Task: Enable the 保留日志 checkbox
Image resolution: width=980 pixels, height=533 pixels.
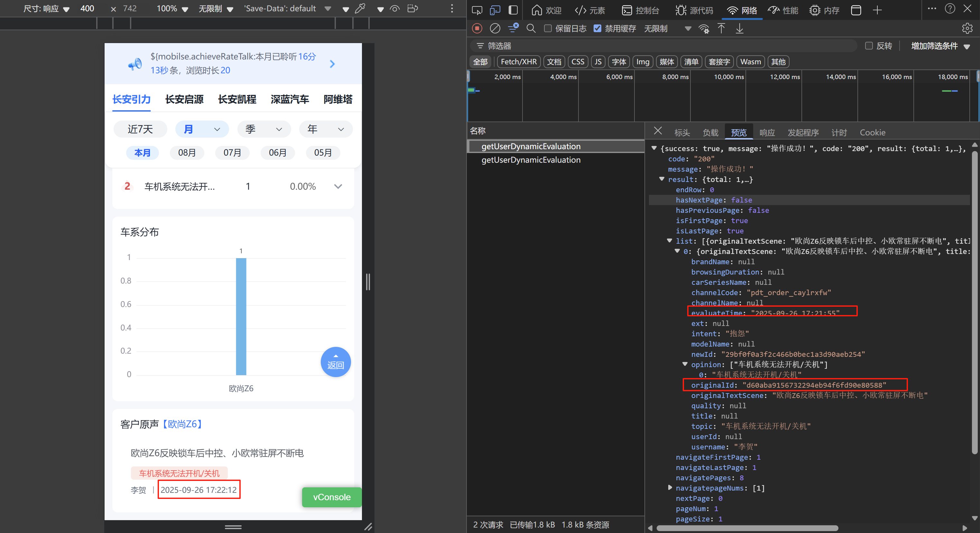Action: coord(548,29)
